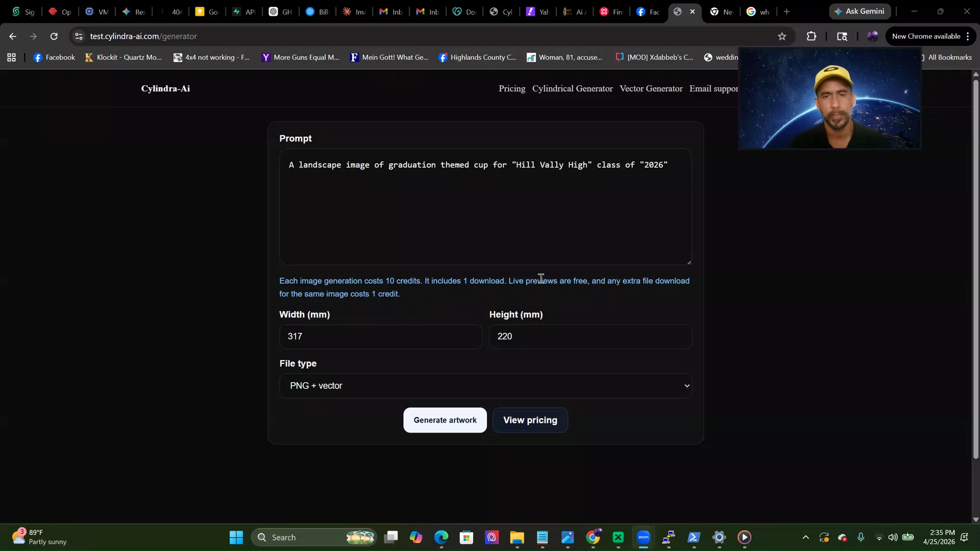Click the View pricing button

pos(530,420)
